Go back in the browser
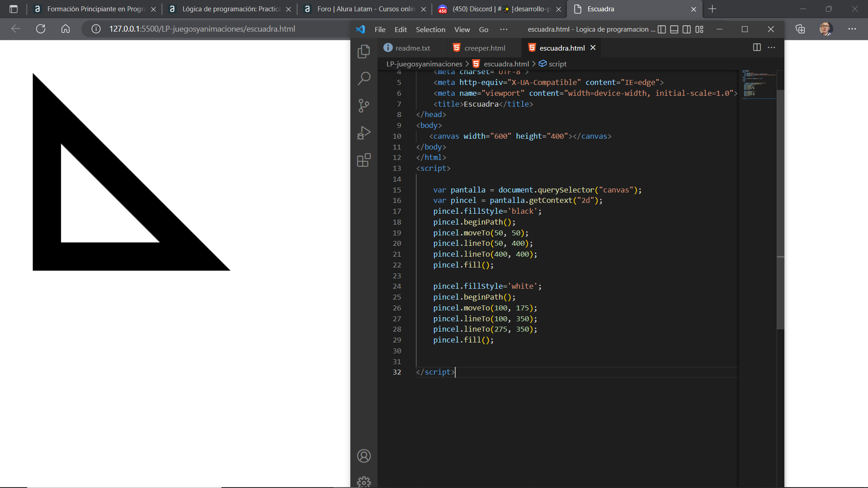The width and height of the screenshot is (868, 488). 16,29
